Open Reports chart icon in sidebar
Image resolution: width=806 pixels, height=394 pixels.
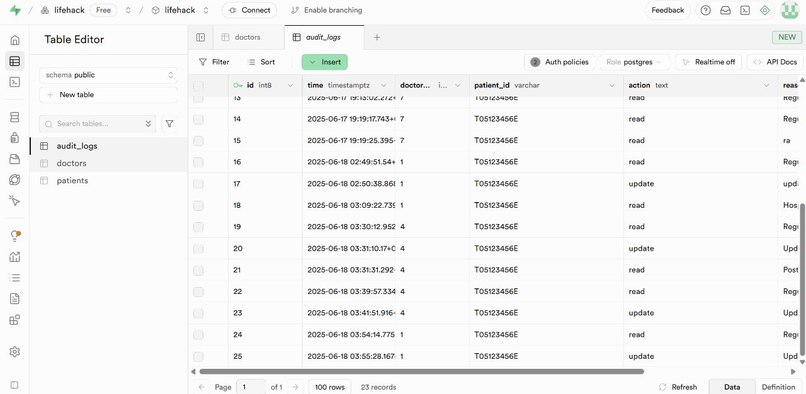pos(15,257)
